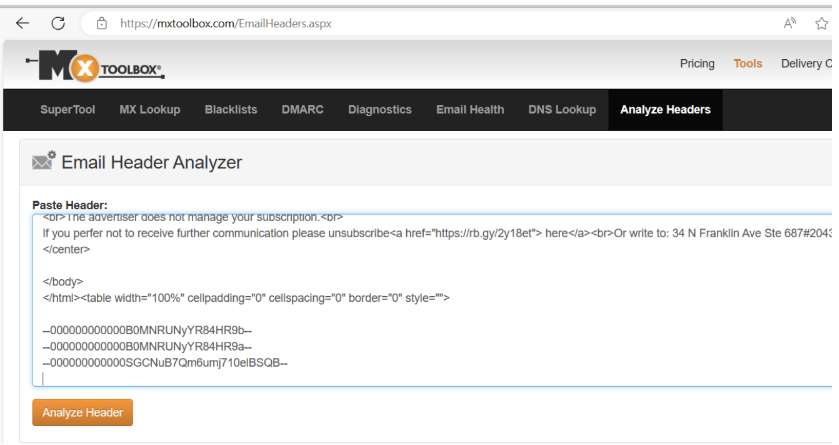The image size is (839, 445).
Task: Click the Email Header Analyzer heading
Action: [x=151, y=162]
